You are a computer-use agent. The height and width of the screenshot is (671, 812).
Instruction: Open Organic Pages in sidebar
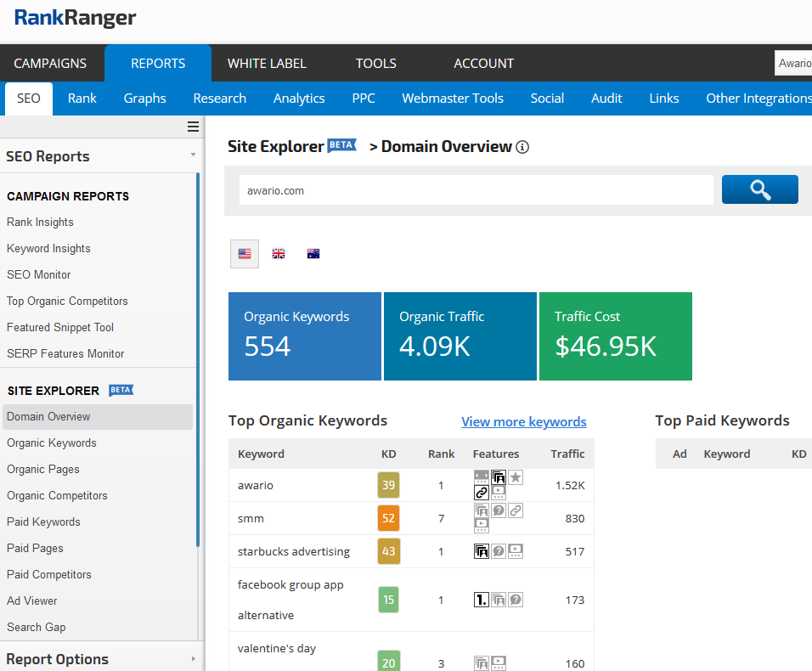(x=43, y=470)
